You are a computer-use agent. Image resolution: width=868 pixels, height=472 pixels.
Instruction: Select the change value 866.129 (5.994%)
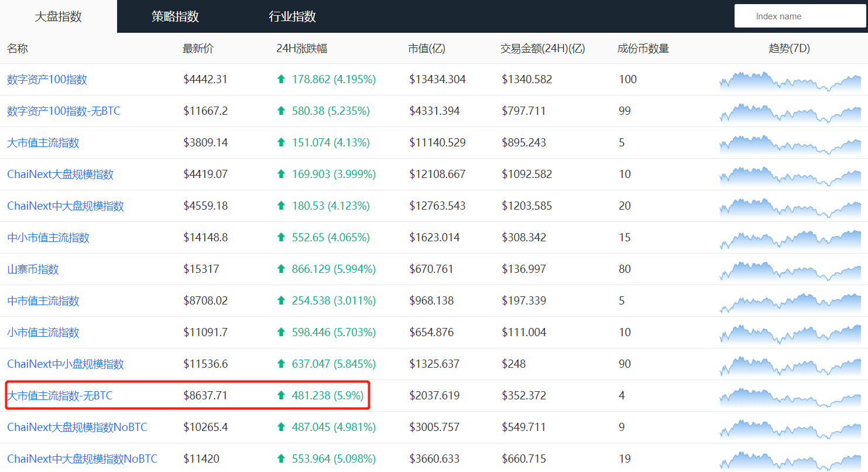(334, 269)
